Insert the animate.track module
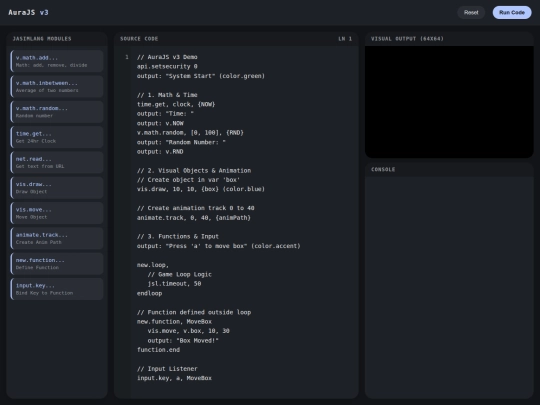The image size is (540, 405). [x=57, y=238]
